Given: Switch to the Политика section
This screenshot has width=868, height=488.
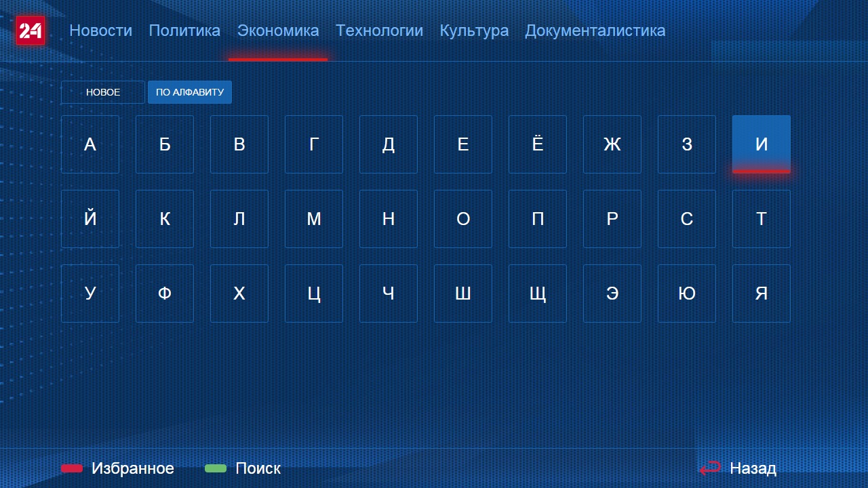Looking at the screenshot, I should (x=184, y=30).
